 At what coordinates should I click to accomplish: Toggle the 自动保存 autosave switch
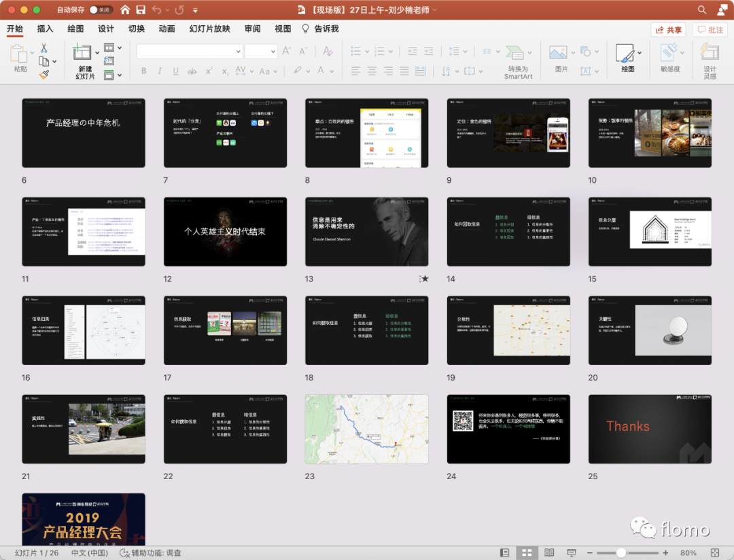pos(100,10)
